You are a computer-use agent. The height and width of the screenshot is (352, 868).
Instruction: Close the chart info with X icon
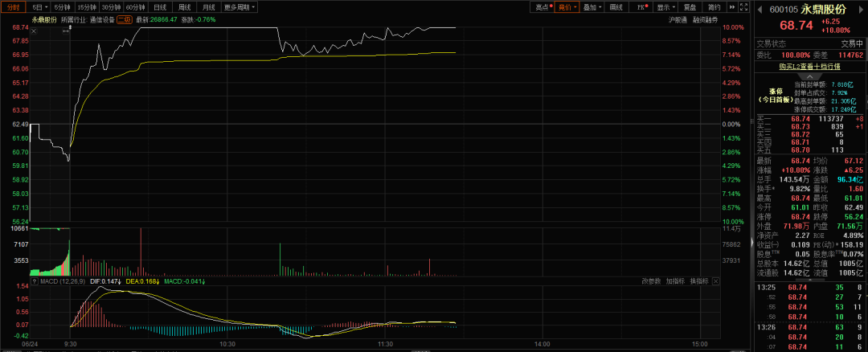point(34,31)
